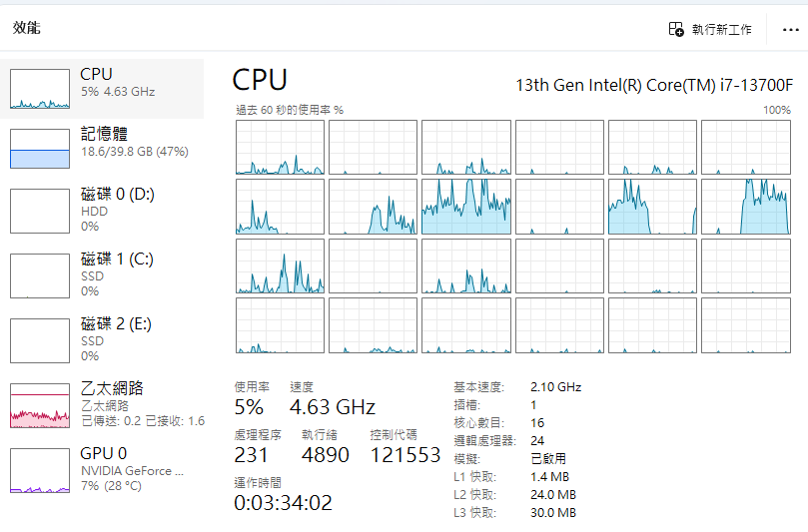The width and height of the screenshot is (808, 532).
Task: Click the CPU model name text
Action: (x=654, y=84)
